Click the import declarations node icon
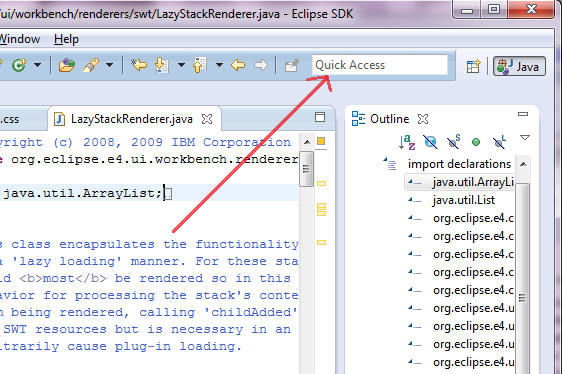562x374 pixels. [x=391, y=165]
